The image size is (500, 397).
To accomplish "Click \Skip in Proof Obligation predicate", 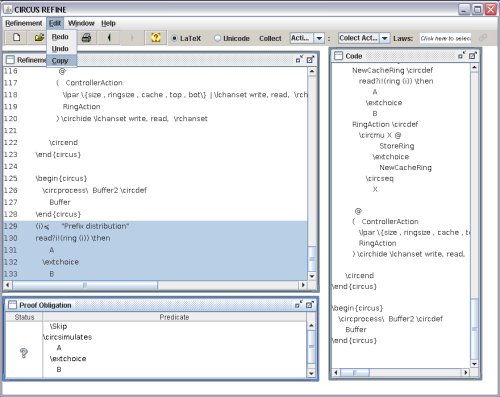I will click(x=58, y=326).
